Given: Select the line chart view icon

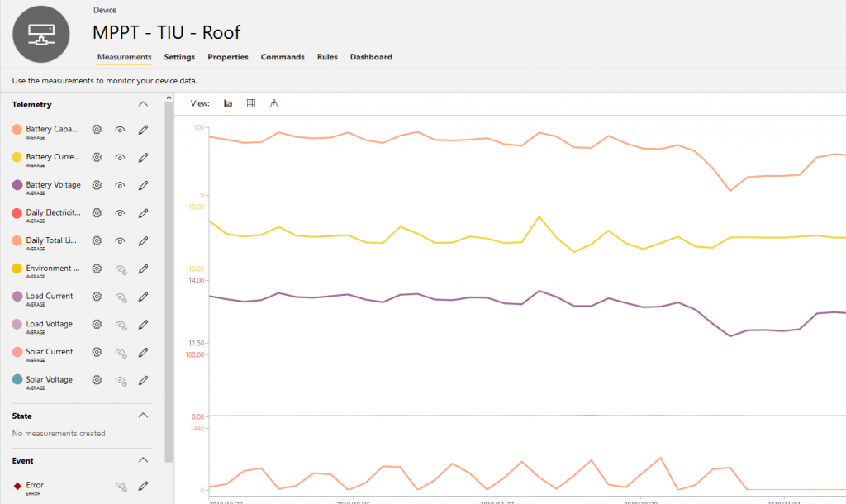Looking at the screenshot, I should click(x=228, y=103).
